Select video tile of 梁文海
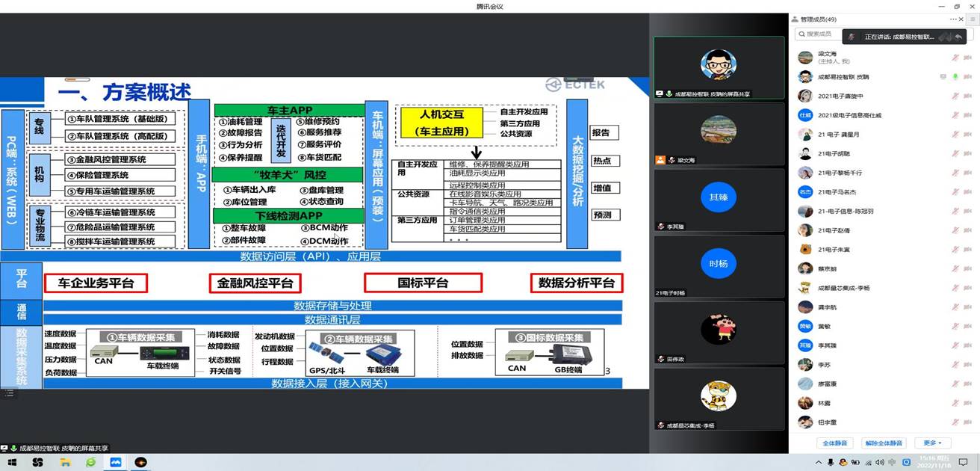 [719, 134]
